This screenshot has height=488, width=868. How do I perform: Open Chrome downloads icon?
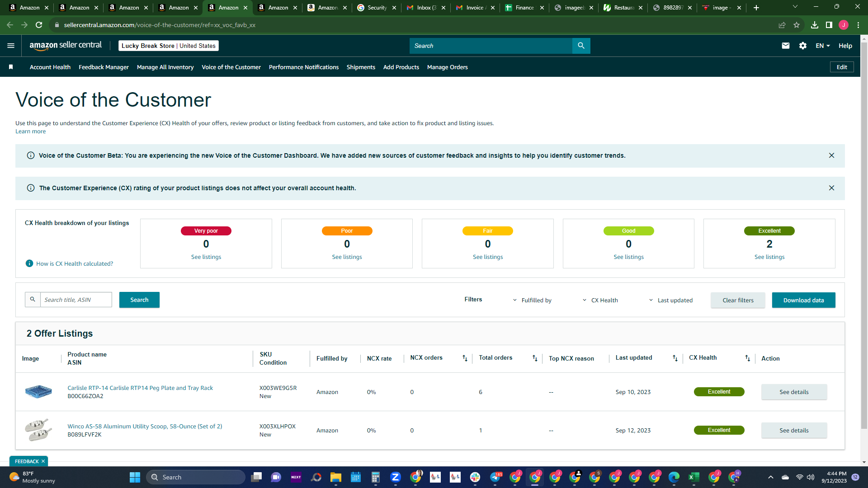(x=815, y=25)
